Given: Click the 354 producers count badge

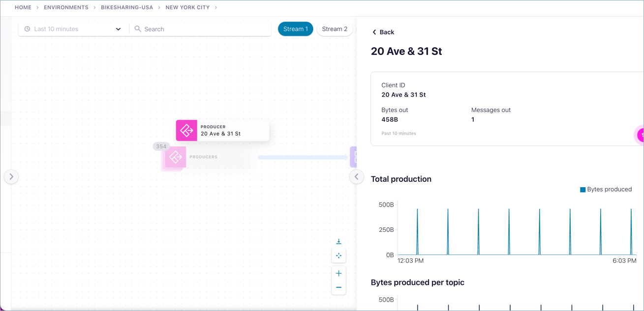Looking at the screenshot, I should (x=161, y=146).
